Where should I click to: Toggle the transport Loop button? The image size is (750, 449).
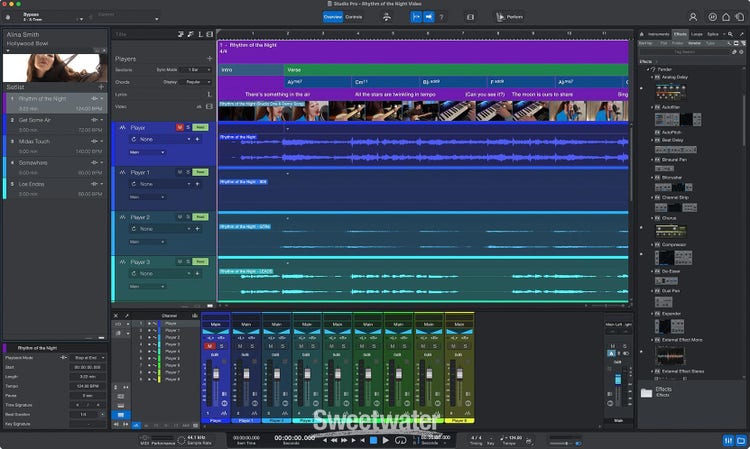point(400,440)
